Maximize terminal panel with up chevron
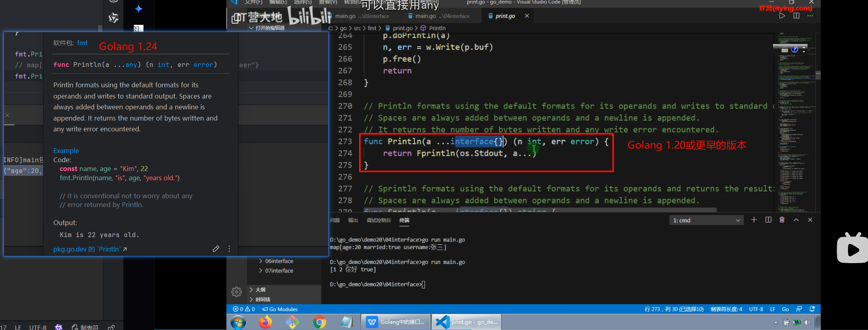The image size is (868, 330). pyautogui.click(x=796, y=220)
